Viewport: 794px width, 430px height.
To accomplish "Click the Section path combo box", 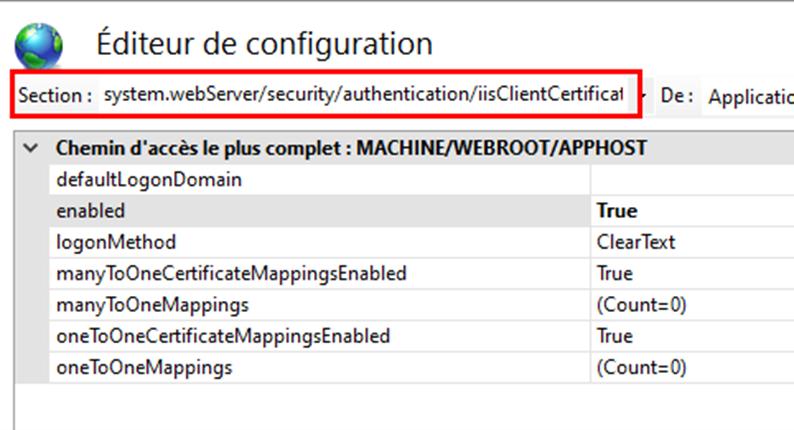I will click(x=363, y=96).
